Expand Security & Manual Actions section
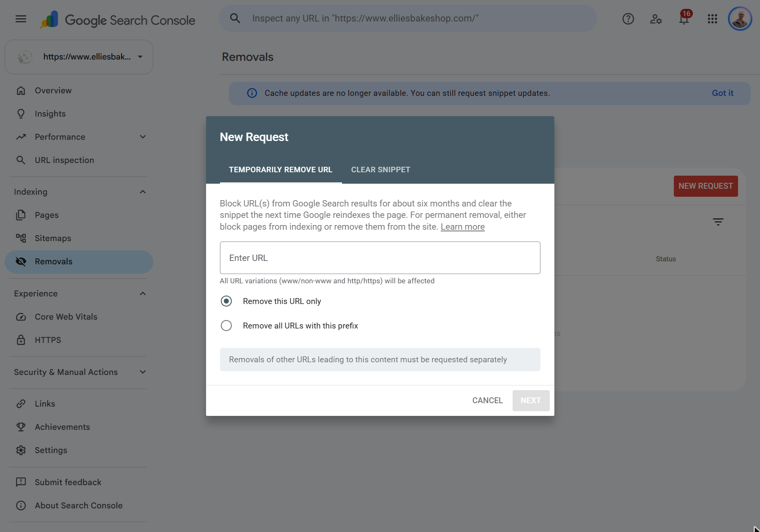This screenshot has width=760, height=532. tap(143, 372)
